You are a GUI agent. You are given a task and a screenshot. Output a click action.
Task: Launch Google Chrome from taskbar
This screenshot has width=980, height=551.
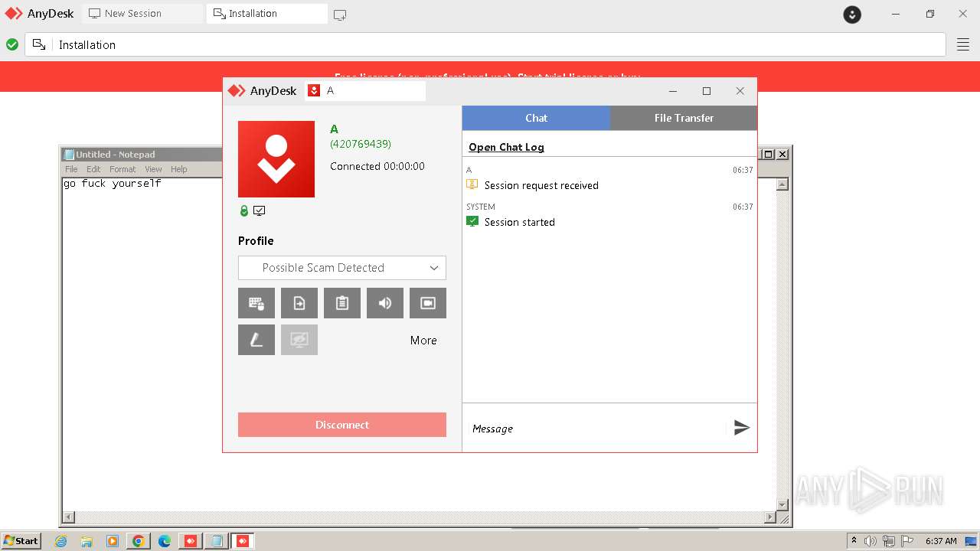(139, 541)
